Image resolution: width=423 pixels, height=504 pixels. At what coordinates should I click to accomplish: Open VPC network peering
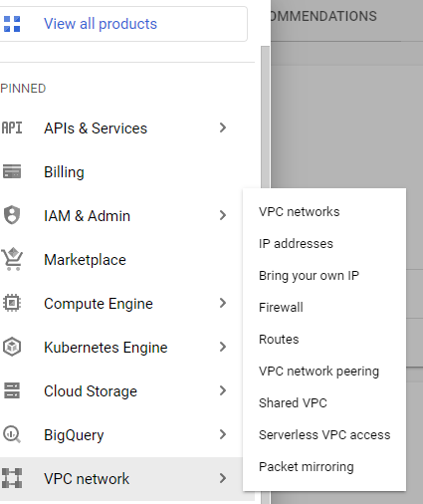tap(318, 372)
